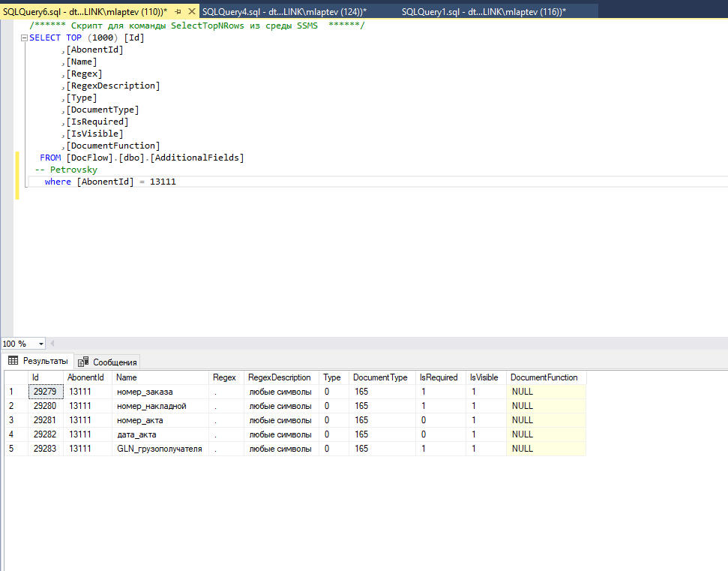The height and width of the screenshot is (571, 728).
Task: Switch to SQLQuery4.sql tab
Action: (285, 12)
